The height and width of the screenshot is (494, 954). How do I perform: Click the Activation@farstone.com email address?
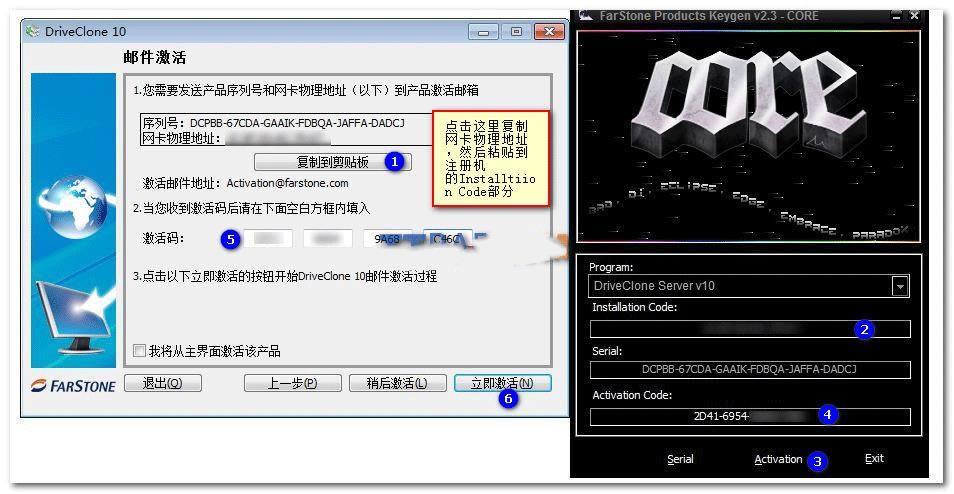click(287, 183)
